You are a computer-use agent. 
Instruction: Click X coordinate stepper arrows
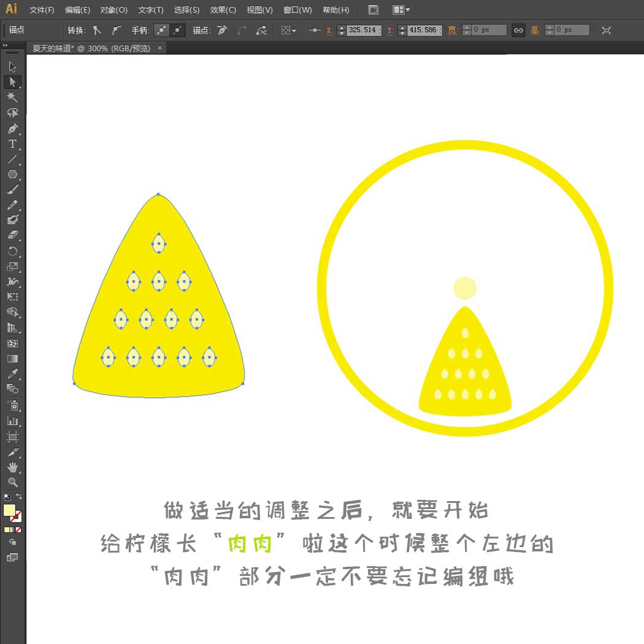[341, 31]
